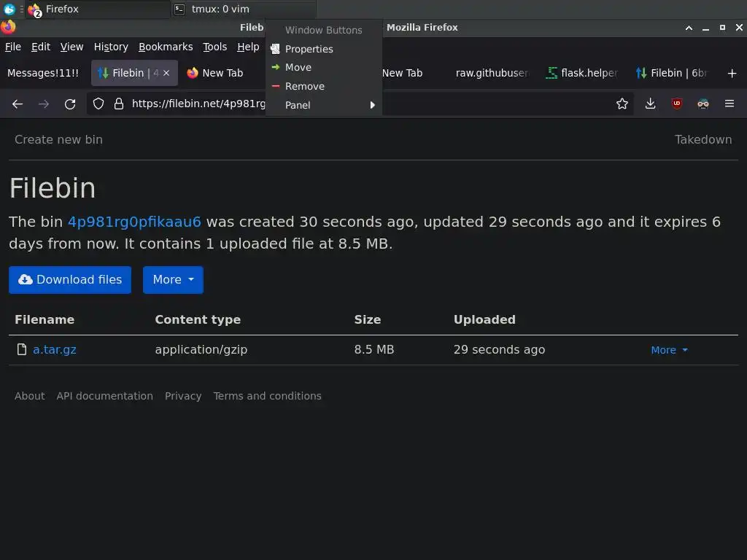Click the Create new bin link

58,139
